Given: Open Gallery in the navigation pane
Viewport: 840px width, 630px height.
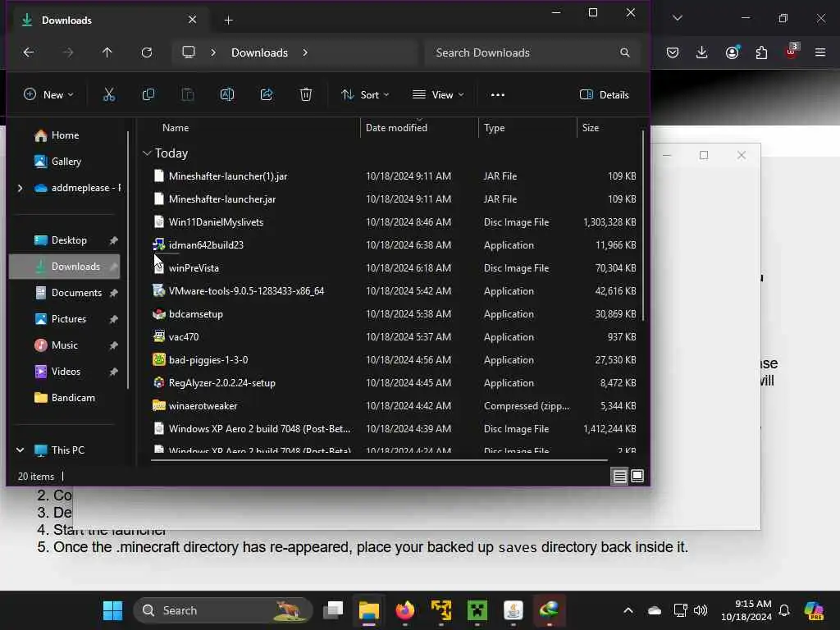Looking at the screenshot, I should pyautogui.click(x=66, y=162).
